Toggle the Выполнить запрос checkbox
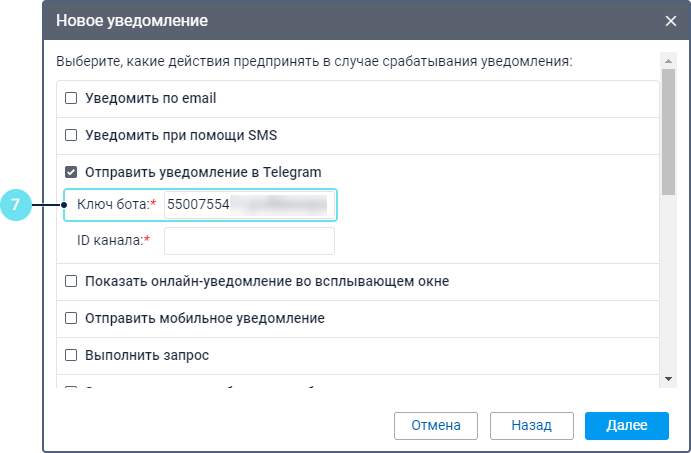691x453 pixels. click(x=71, y=355)
